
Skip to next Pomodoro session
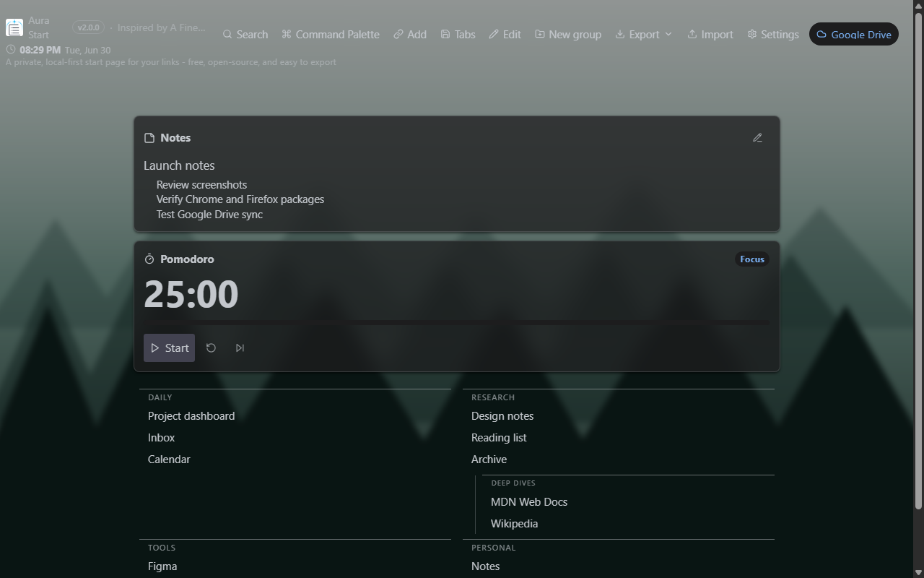240,348
